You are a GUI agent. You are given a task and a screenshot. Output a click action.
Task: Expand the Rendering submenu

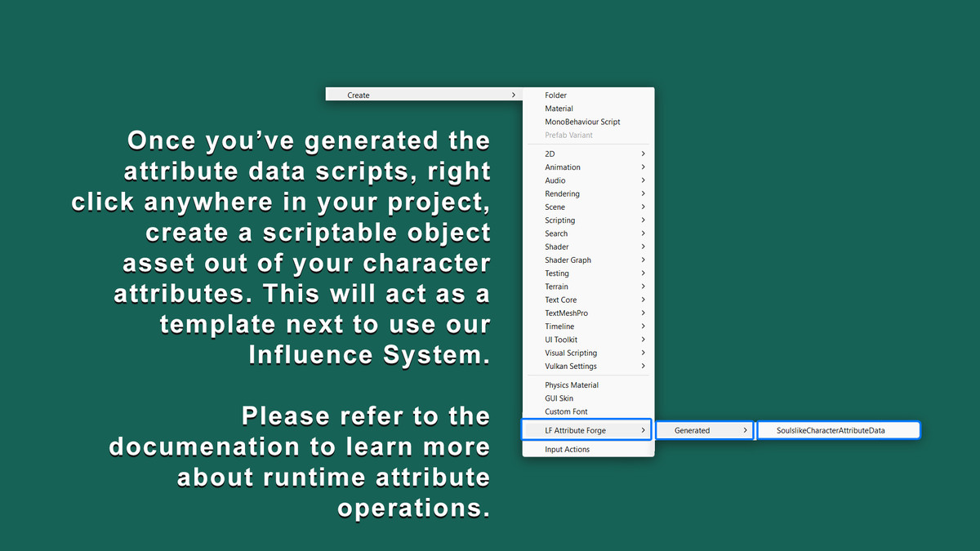coord(642,193)
